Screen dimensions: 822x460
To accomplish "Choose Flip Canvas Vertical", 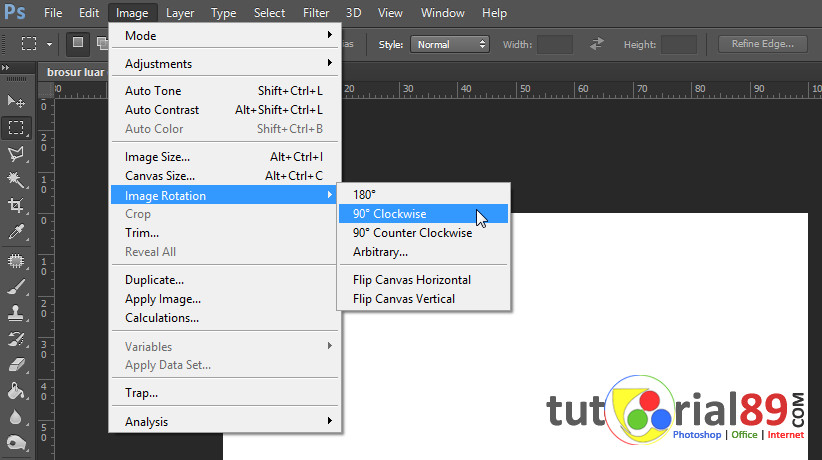I will pyautogui.click(x=424, y=298).
